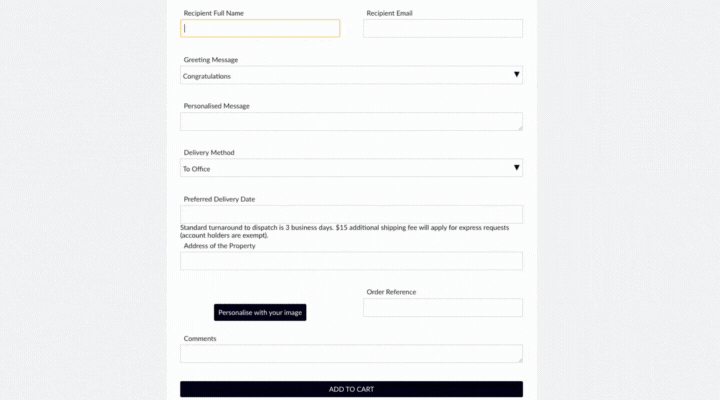
Task: Click the Comments box resize handle
Action: tap(519, 359)
